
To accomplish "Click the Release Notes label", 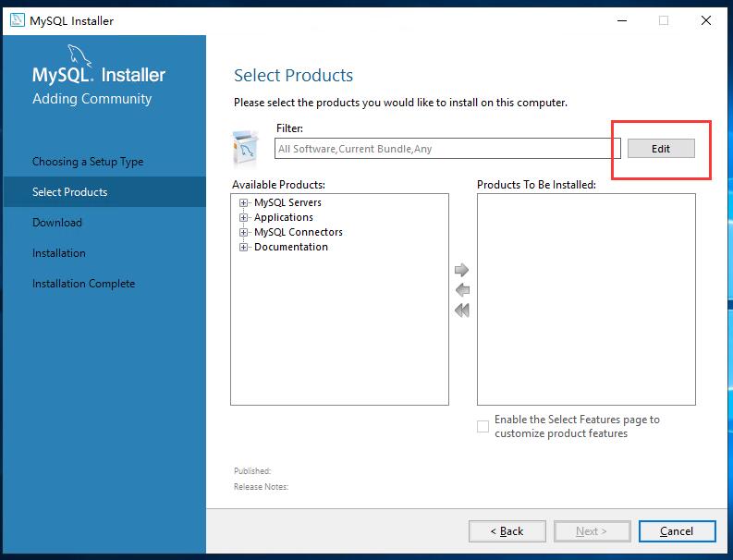I will point(261,487).
